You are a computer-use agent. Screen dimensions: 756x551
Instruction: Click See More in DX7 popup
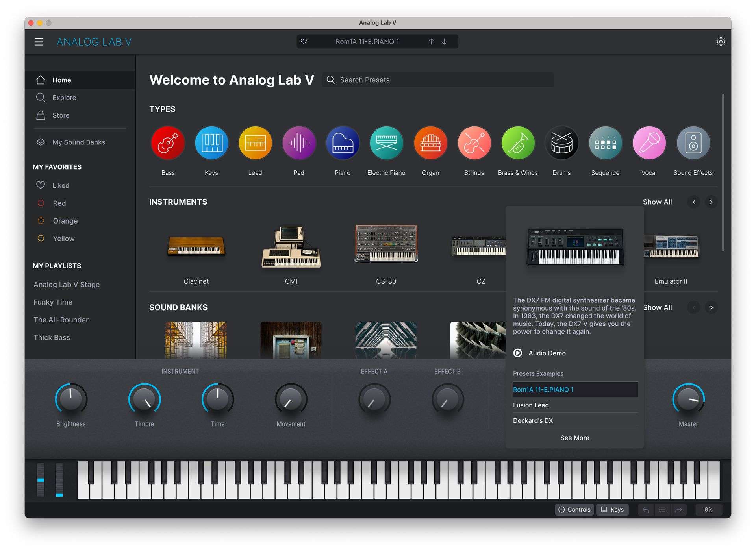575,438
